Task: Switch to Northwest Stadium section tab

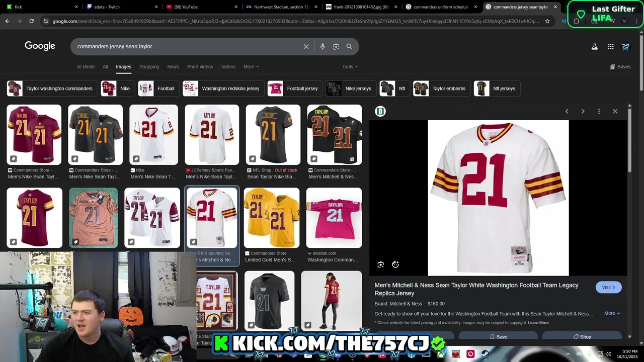Action: pos(282,7)
